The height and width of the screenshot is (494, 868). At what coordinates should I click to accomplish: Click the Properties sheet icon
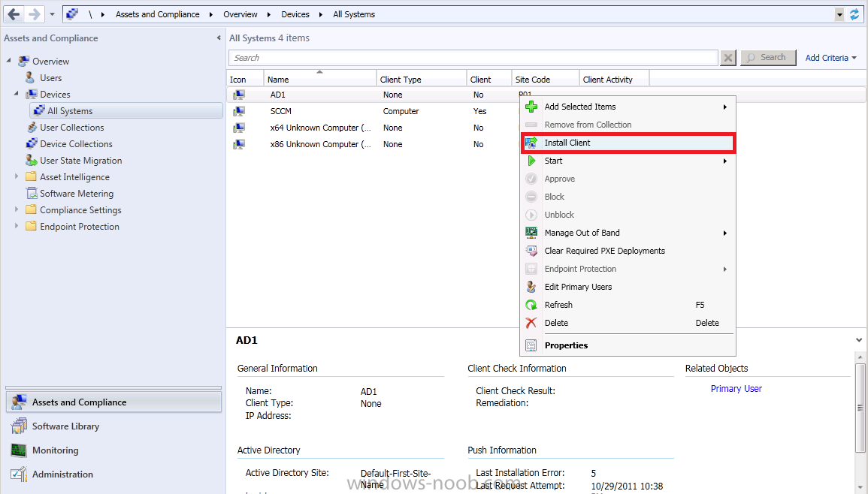tap(531, 345)
